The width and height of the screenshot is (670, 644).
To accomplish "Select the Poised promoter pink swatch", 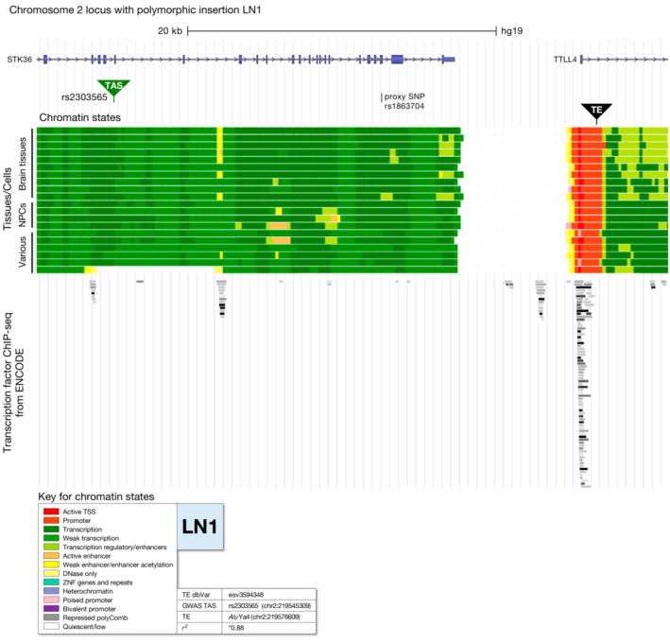I will [x=51, y=600].
